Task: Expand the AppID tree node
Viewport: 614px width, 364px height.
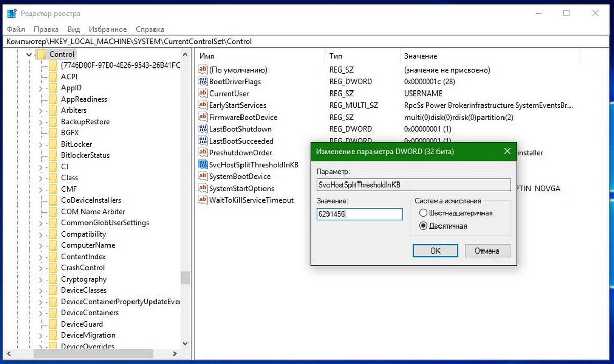Action: pyautogui.click(x=41, y=88)
